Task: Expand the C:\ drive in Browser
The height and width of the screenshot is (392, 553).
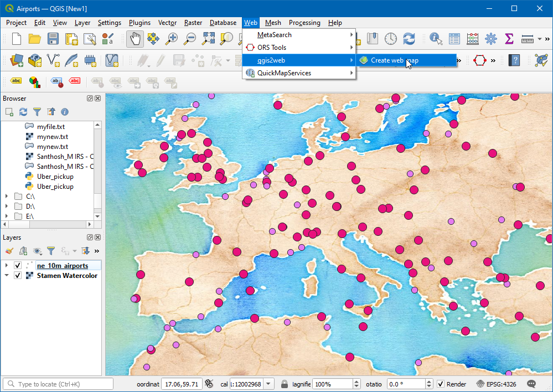Action: coord(7,197)
